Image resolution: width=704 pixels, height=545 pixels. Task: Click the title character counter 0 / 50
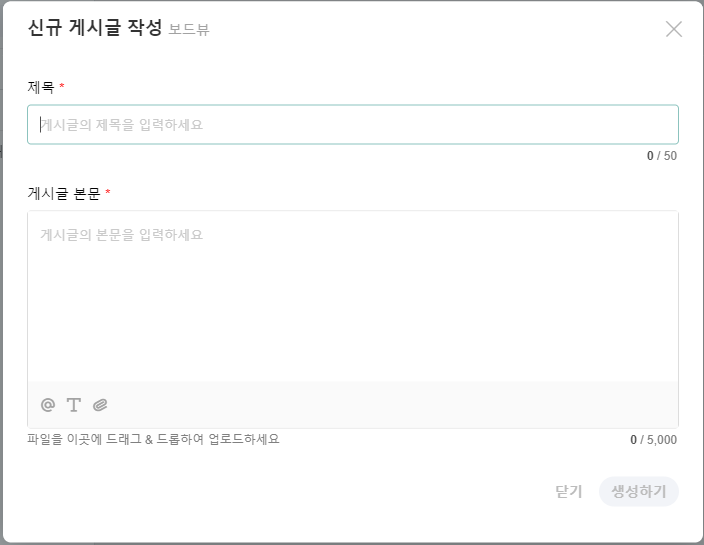pyautogui.click(x=661, y=156)
